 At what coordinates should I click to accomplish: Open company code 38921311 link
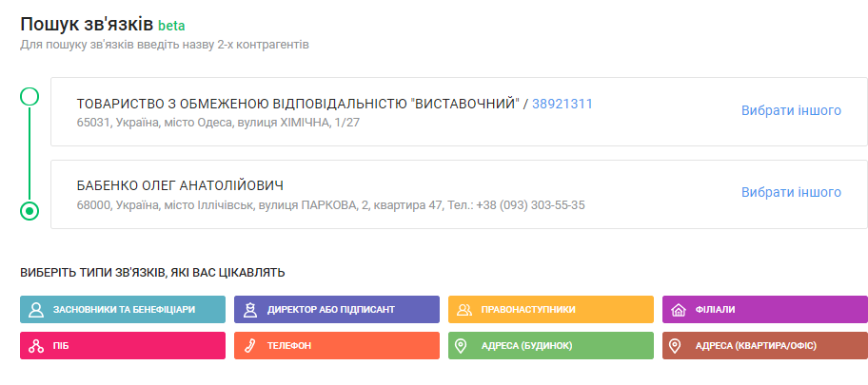point(562,104)
